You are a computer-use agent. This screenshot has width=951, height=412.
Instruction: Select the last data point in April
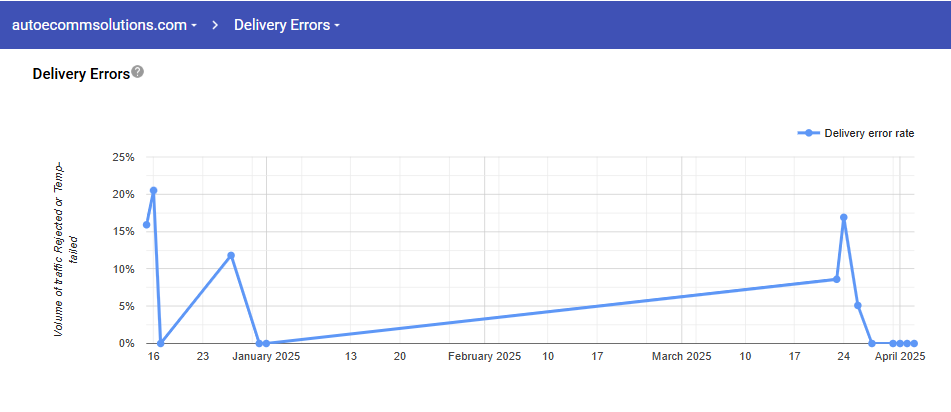pos(914,343)
